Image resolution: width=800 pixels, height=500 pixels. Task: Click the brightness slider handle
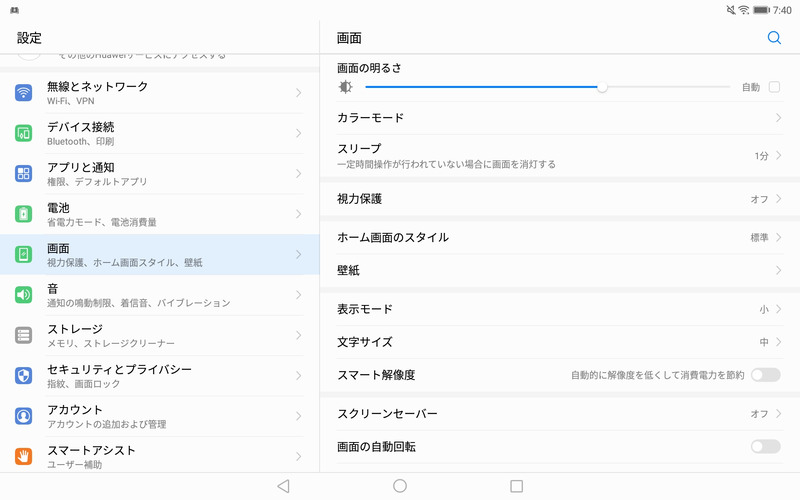(602, 87)
